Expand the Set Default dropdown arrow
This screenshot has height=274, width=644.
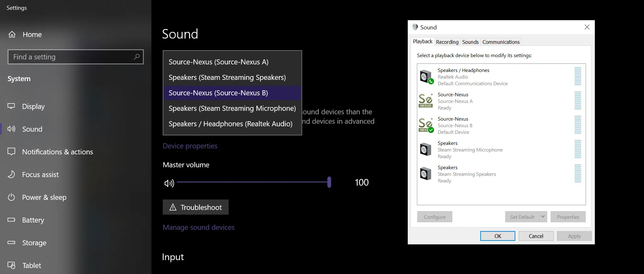click(543, 217)
